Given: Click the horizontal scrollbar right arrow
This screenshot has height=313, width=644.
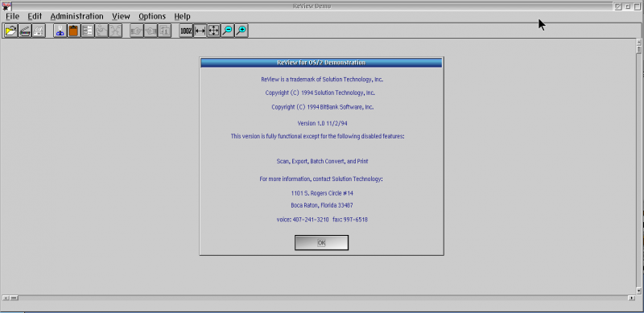Looking at the screenshot, I should (631, 298).
